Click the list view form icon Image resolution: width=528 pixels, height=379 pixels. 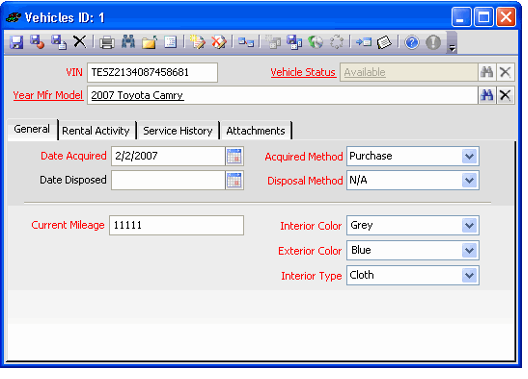coord(170,42)
